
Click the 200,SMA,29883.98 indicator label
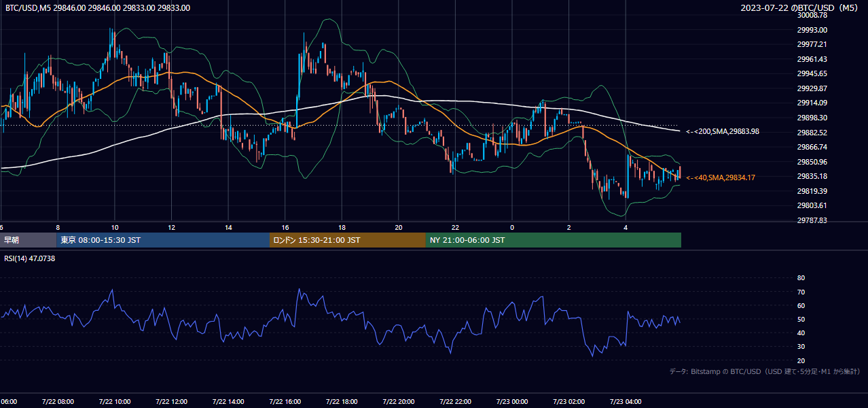click(x=723, y=131)
